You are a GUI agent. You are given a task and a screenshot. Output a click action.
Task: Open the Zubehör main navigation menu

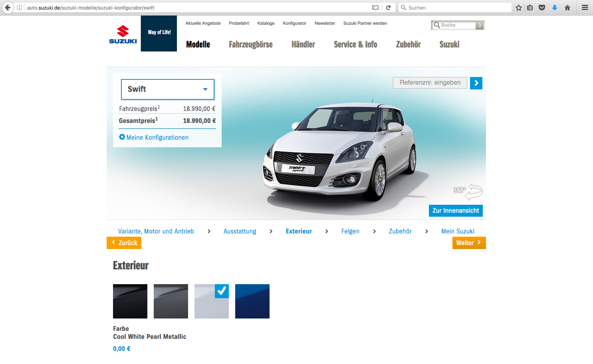pyautogui.click(x=408, y=44)
